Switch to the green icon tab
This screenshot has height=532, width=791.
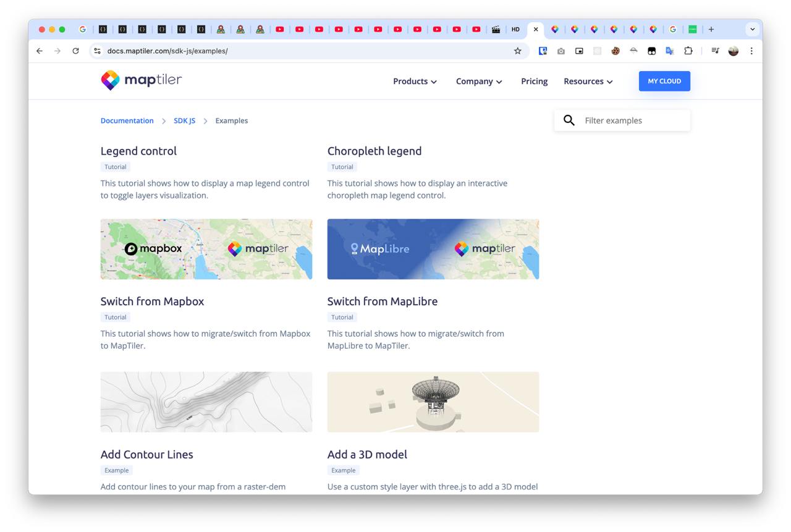(693, 29)
